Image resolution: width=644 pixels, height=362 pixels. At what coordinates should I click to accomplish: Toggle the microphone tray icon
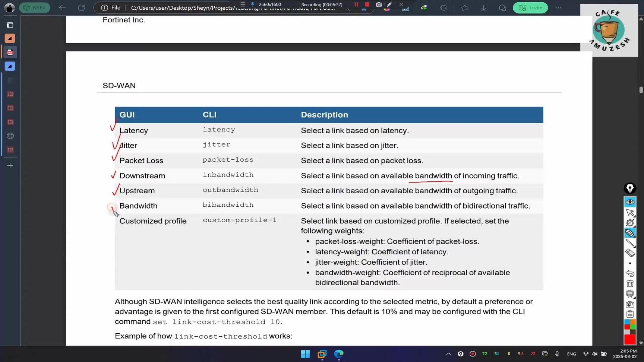pyautogui.click(x=557, y=354)
